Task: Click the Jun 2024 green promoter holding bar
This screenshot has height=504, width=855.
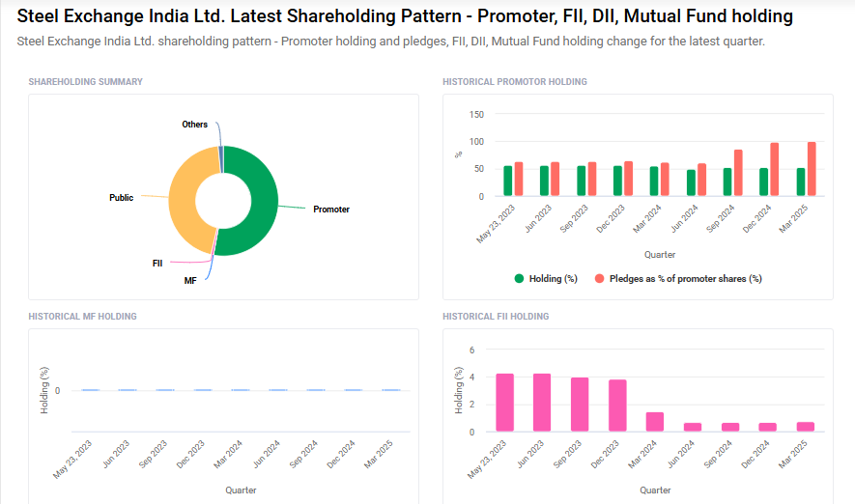Action: tap(691, 182)
